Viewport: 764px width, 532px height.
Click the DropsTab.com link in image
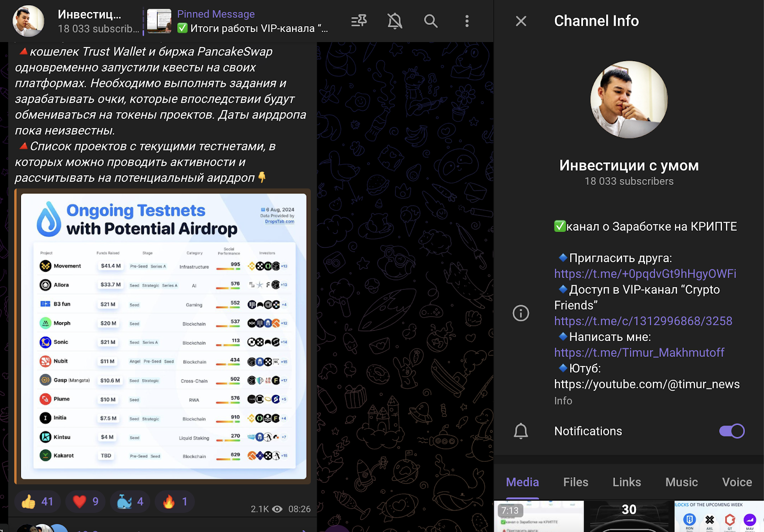click(279, 222)
